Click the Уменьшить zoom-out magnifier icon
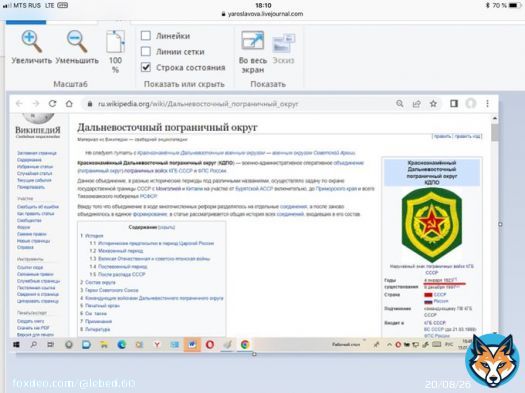This screenshot has width=525, height=393. 77,42
